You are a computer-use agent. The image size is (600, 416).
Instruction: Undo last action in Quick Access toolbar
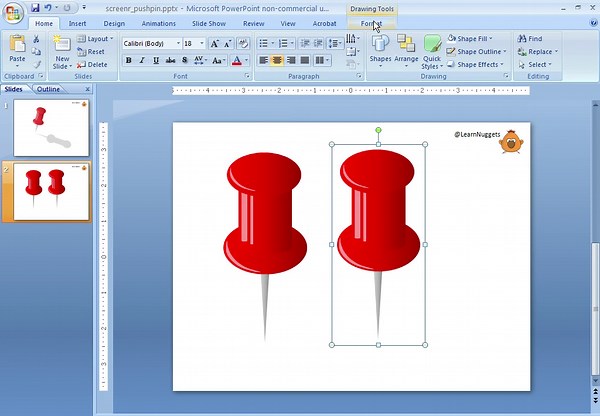coord(48,8)
